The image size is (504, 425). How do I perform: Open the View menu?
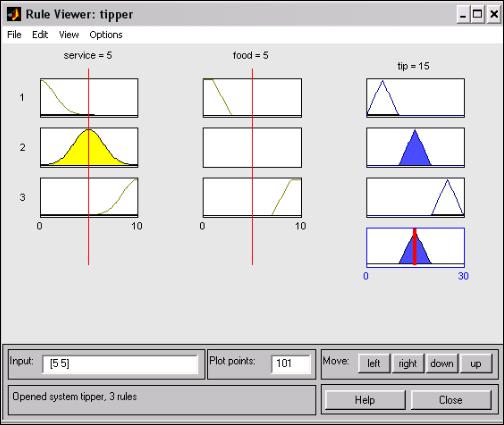[69, 35]
